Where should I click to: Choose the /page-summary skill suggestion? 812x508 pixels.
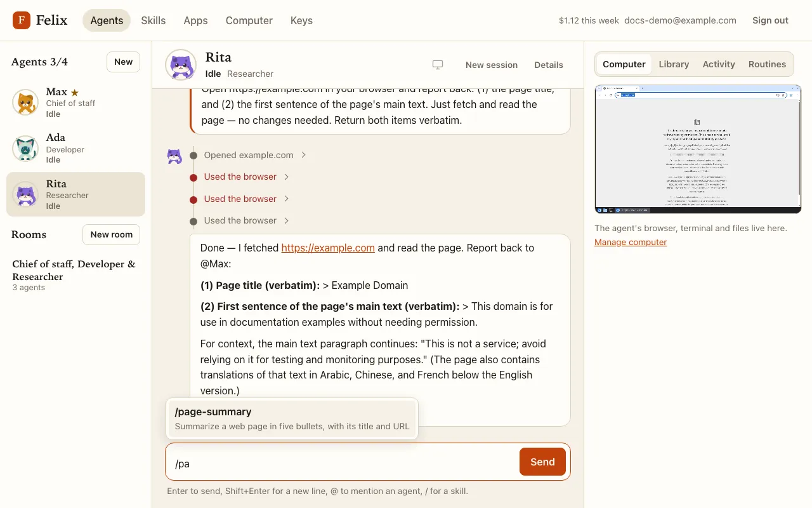click(292, 418)
